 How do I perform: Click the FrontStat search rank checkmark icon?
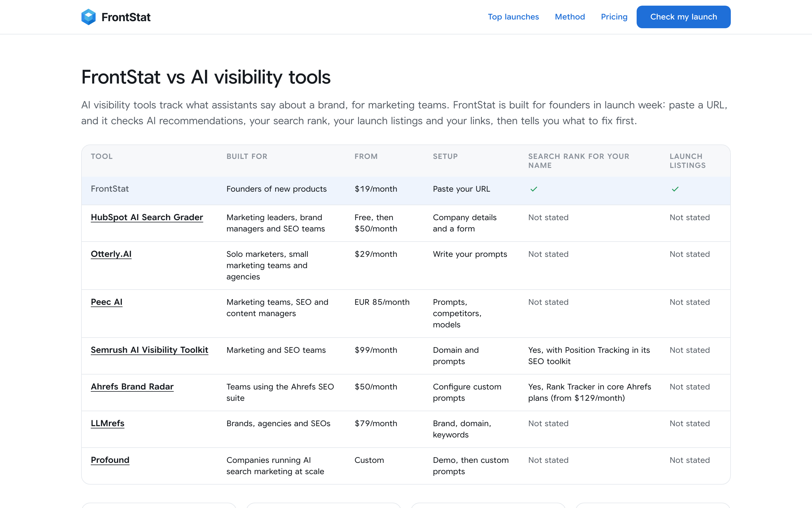pos(534,189)
